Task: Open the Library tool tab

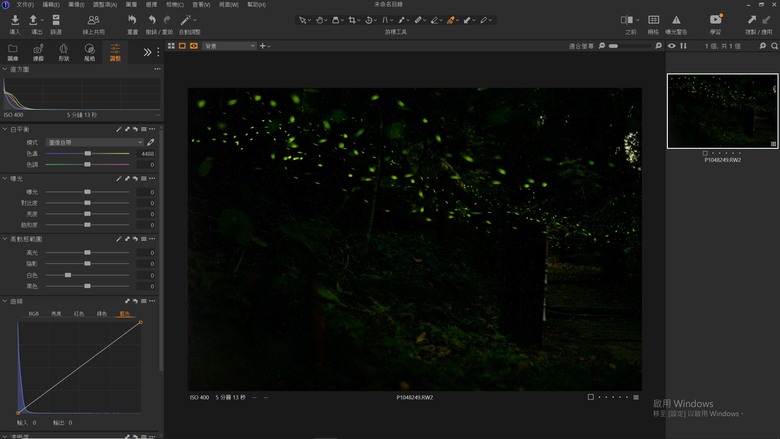Action: pyautogui.click(x=12, y=51)
